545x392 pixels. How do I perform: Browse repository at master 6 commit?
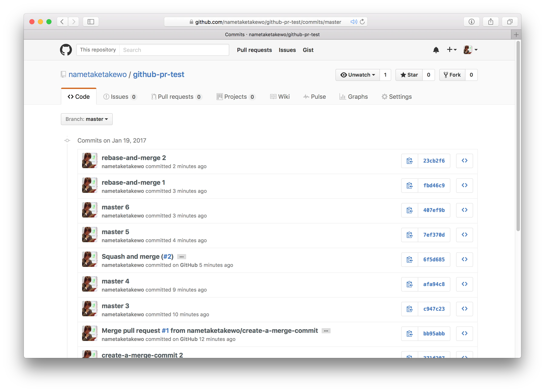(465, 210)
